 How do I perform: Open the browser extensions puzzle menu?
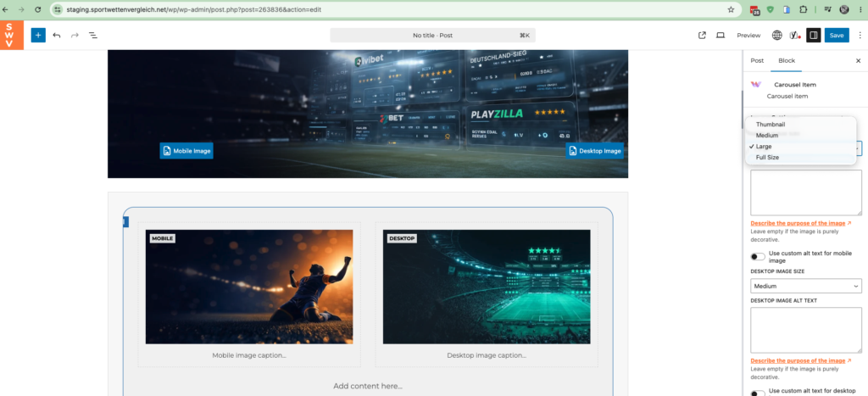tap(803, 9)
